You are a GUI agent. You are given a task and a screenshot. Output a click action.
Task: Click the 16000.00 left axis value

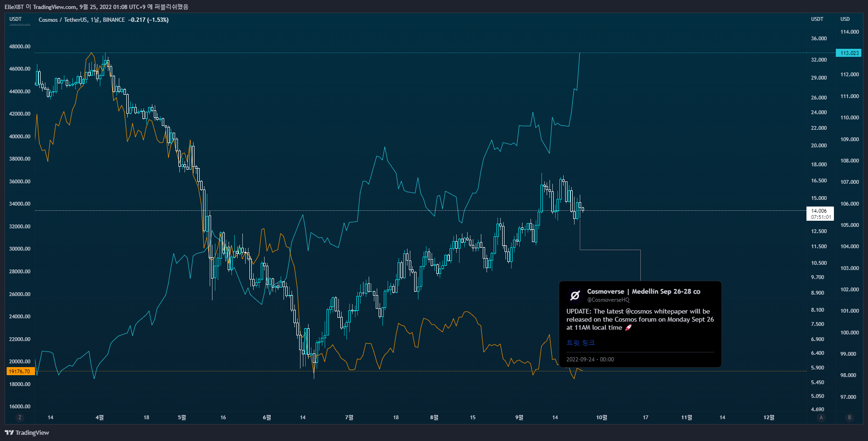(20, 406)
